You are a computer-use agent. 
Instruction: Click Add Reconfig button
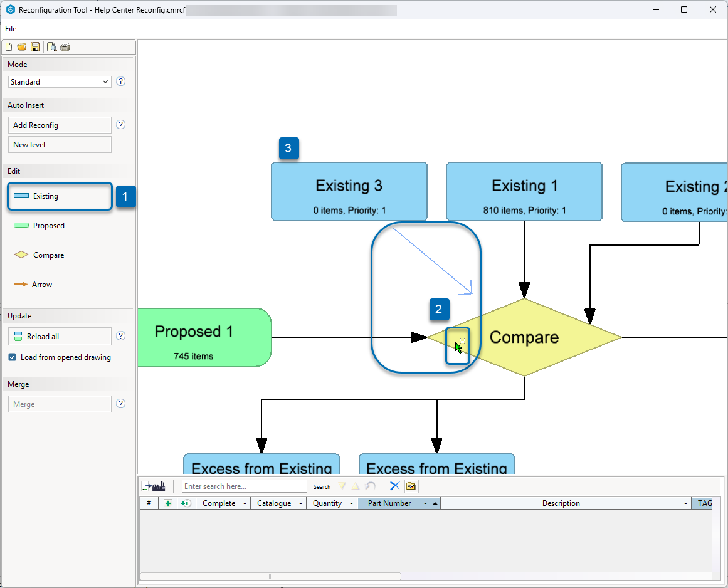(x=60, y=125)
